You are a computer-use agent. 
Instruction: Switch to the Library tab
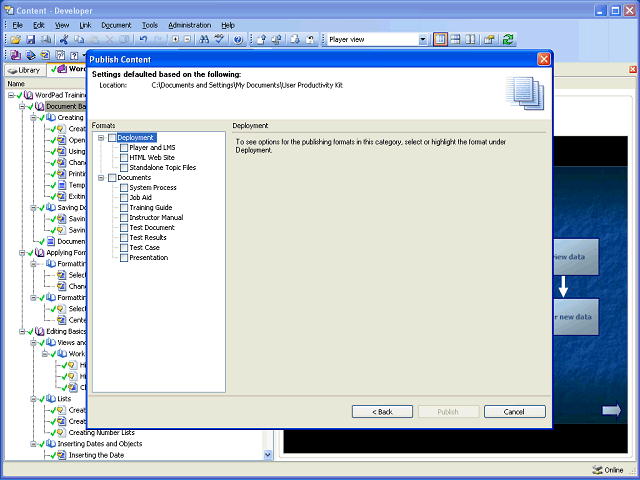24,70
